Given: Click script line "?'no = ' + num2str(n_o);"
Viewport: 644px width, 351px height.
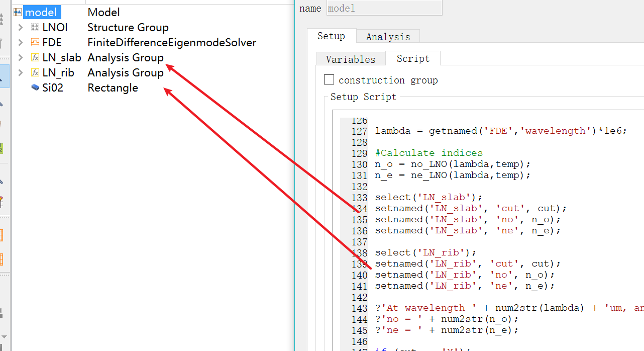Looking at the screenshot, I should coord(447,319).
